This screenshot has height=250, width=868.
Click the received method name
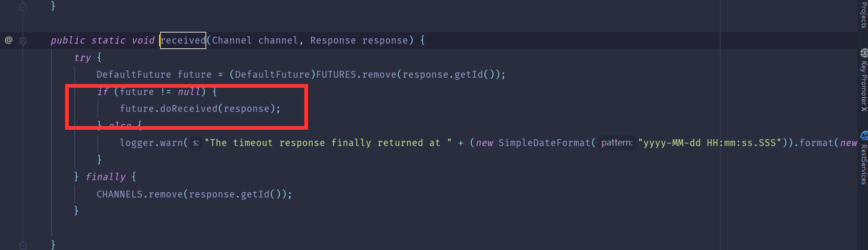tap(183, 40)
